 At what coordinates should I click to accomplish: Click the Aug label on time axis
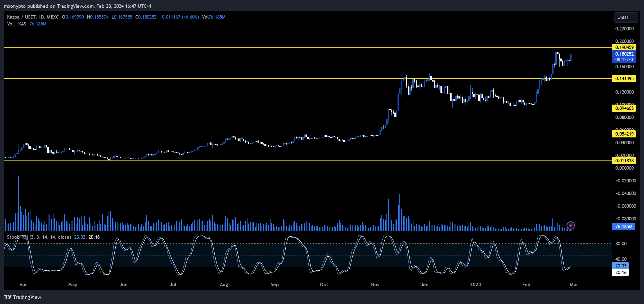pyautogui.click(x=224, y=285)
